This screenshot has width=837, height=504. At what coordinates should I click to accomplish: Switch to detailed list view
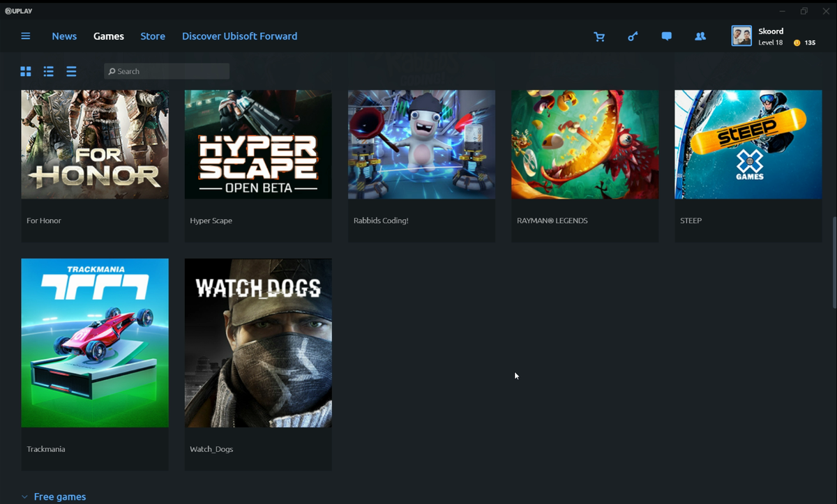[49, 71]
